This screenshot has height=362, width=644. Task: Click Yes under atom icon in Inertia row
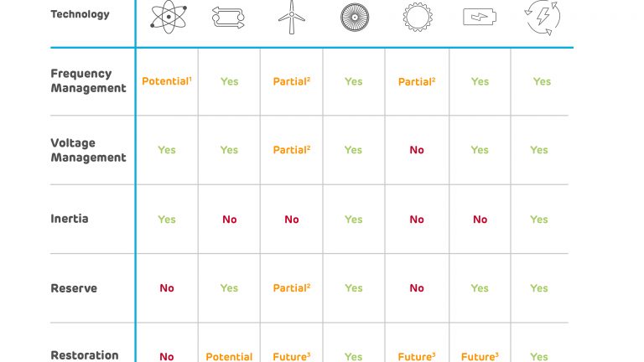167,220
